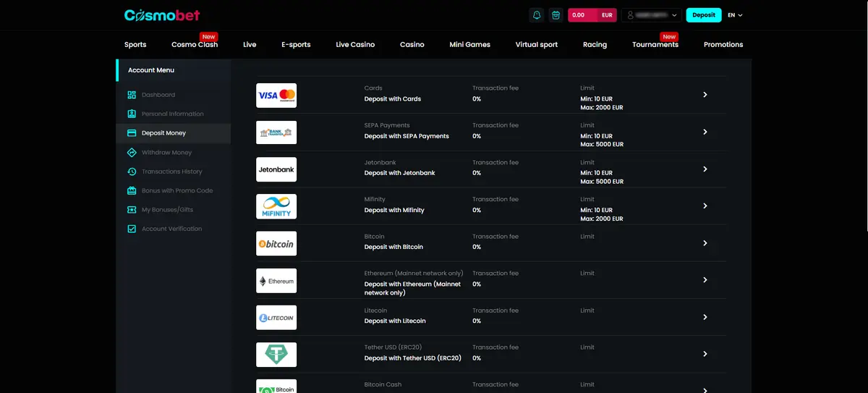Image resolution: width=868 pixels, height=393 pixels.
Task: Click the 'Deposit with Cards' text
Action: 393,99
